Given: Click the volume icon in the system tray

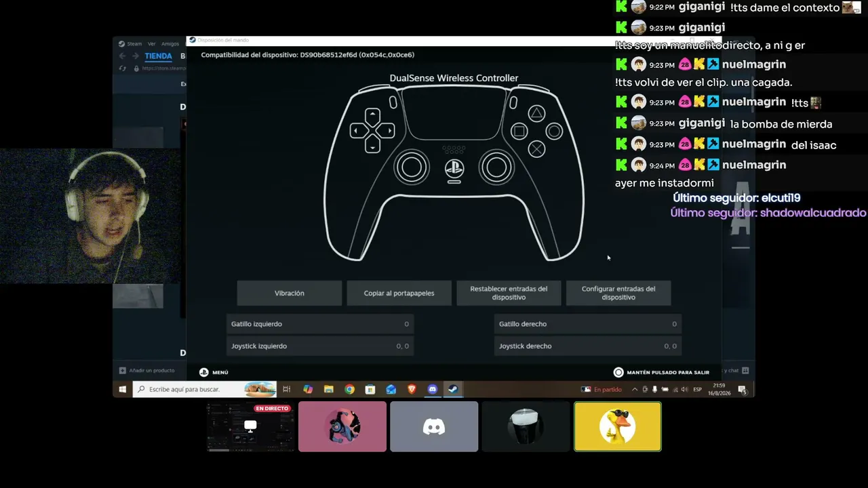Looking at the screenshot, I should (684, 390).
